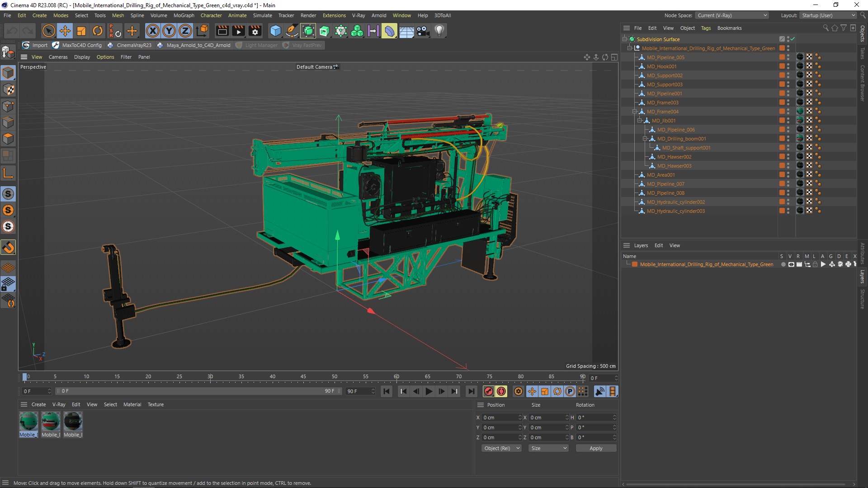Enable Polygons mode in left sidebar
868x488 pixels.
pos(8,139)
